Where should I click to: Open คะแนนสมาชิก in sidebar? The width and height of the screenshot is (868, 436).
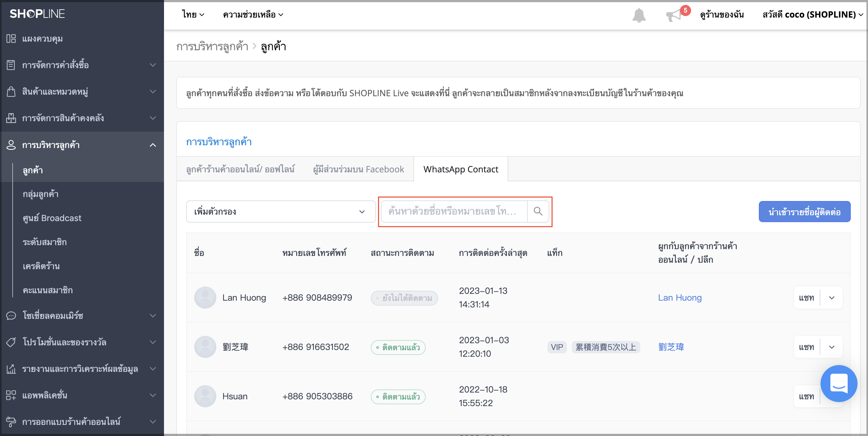(x=47, y=290)
